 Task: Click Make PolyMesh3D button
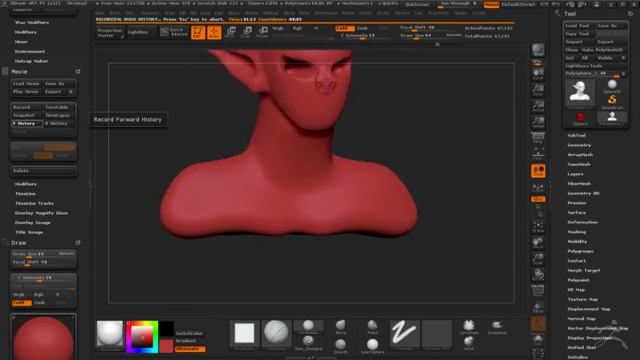pos(604,50)
